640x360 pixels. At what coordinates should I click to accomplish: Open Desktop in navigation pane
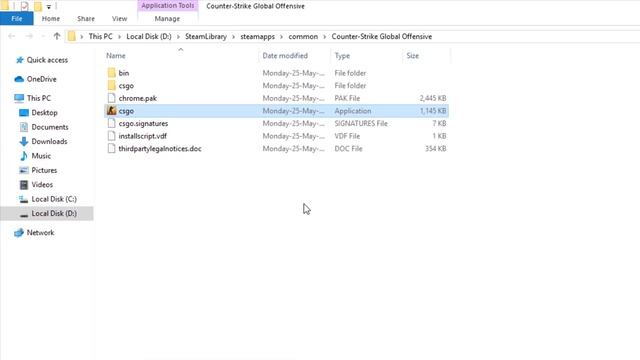(x=44, y=113)
